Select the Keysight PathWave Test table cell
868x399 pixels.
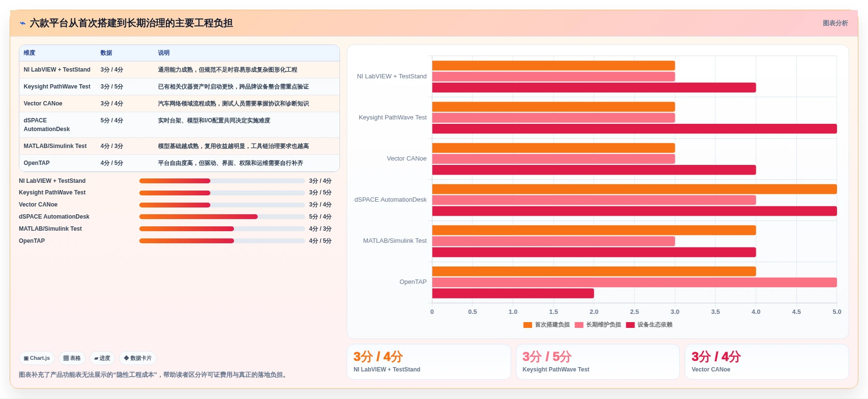[x=57, y=87]
